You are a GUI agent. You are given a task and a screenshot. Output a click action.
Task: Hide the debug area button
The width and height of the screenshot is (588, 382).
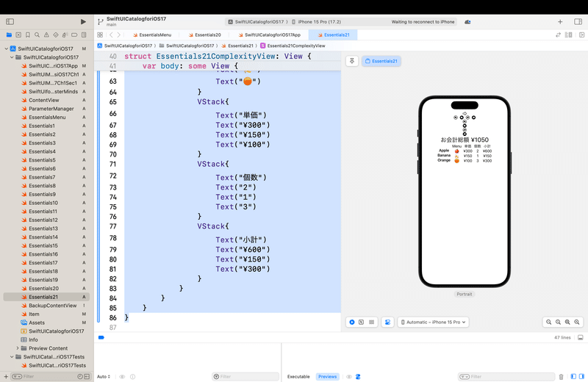pyautogui.click(x=581, y=337)
